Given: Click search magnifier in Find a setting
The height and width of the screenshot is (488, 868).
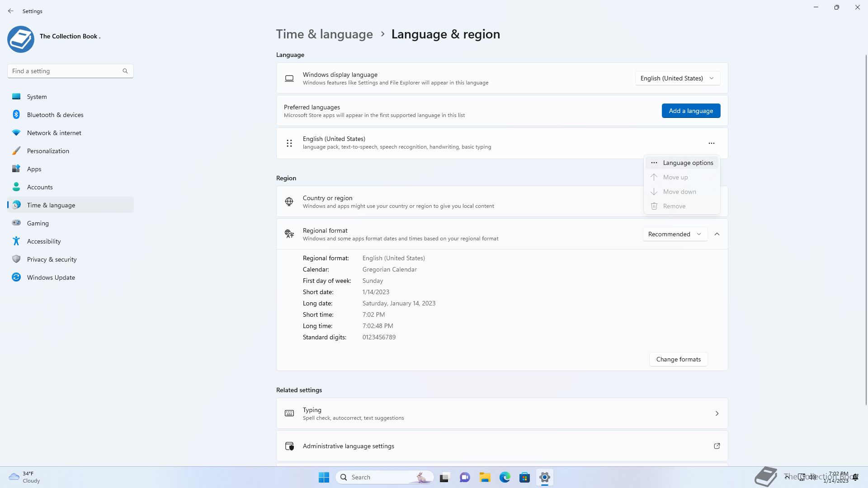Looking at the screenshot, I should click(125, 71).
